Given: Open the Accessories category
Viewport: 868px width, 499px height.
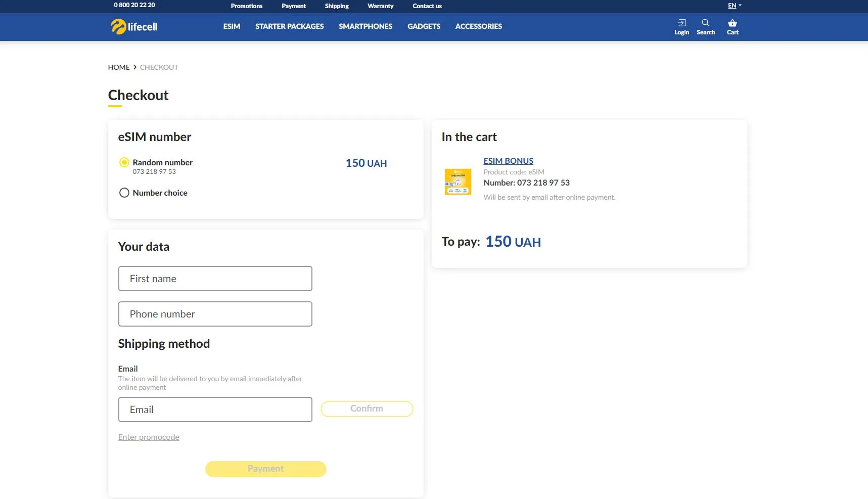Looking at the screenshot, I should point(478,26).
